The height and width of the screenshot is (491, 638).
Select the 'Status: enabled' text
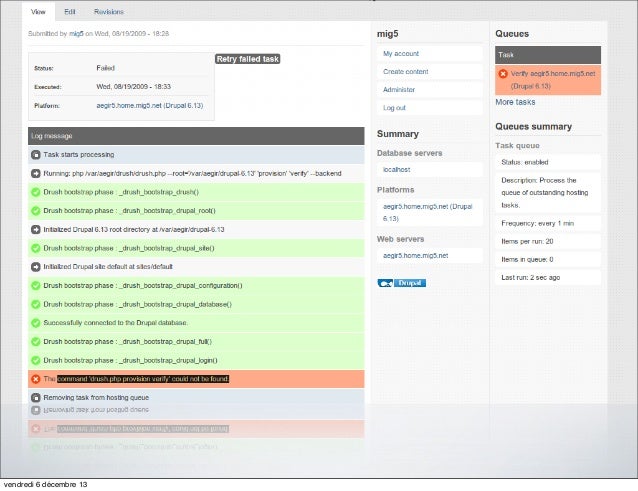click(x=524, y=162)
